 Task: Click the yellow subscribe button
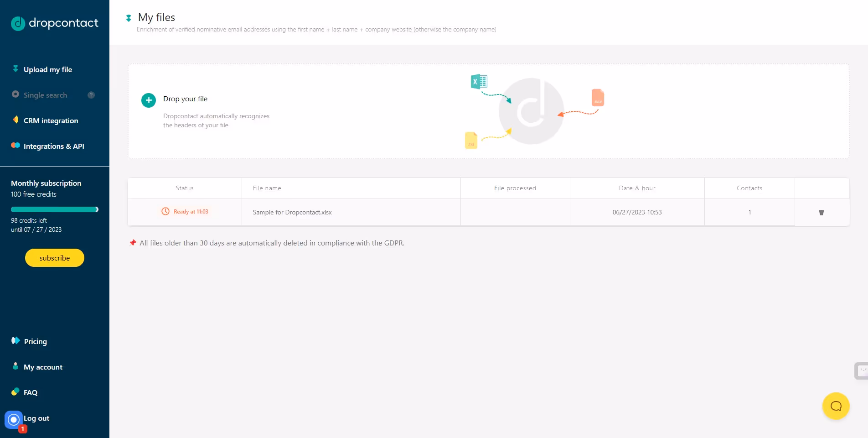click(x=55, y=258)
